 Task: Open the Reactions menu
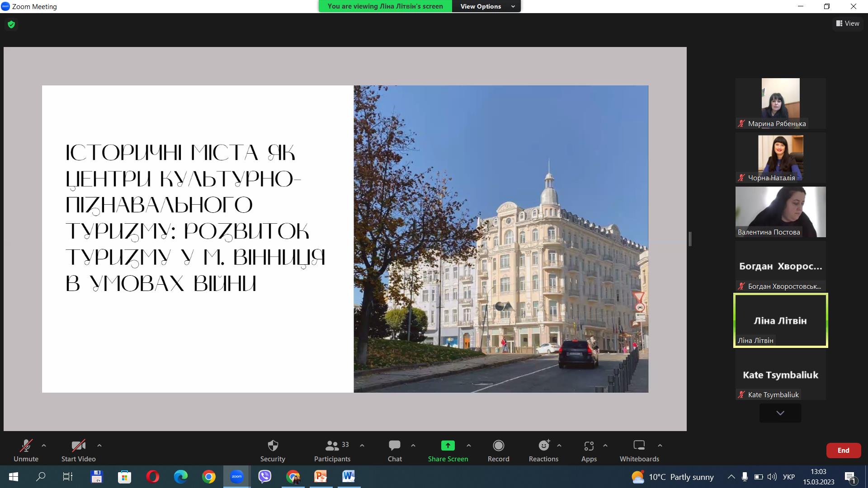pos(543,446)
